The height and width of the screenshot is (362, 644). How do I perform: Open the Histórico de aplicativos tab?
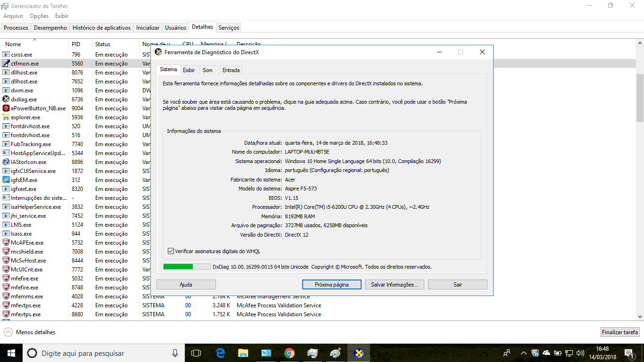[102, 28]
